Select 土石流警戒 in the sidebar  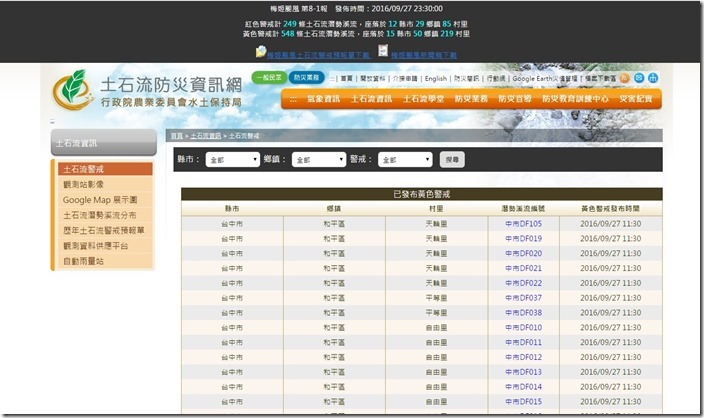point(105,169)
